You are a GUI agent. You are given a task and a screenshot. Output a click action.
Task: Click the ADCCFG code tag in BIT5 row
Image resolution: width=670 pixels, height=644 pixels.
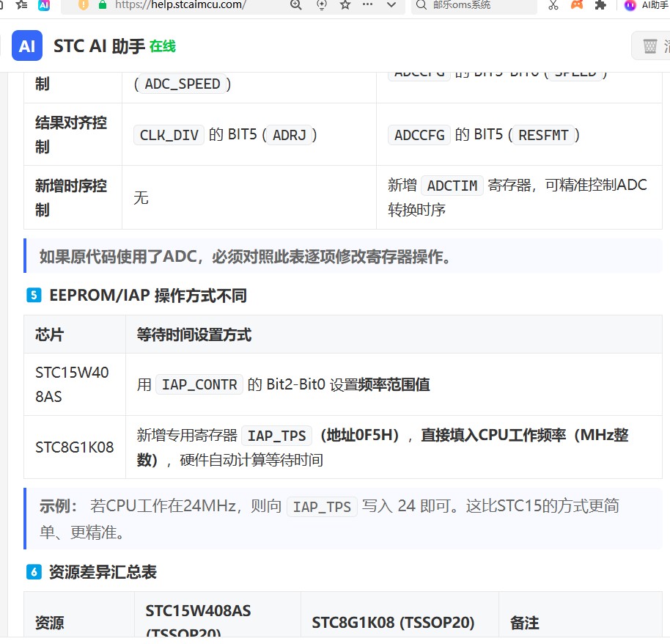[419, 135]
